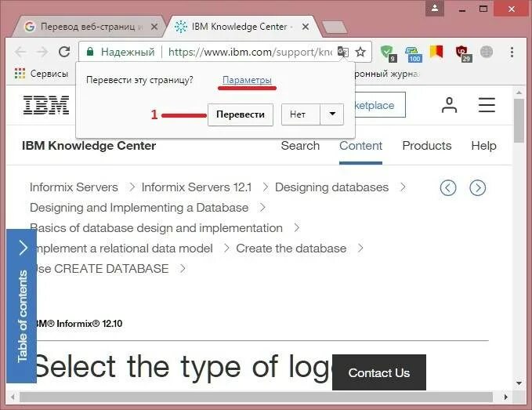Screen dimensions: 532x410
Task: Click the IBM logo
Action: 46,105
